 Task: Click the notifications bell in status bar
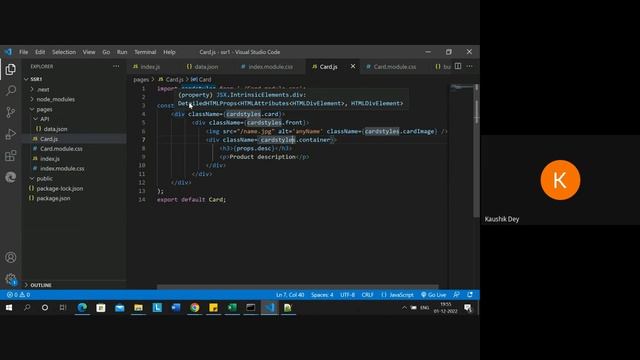click(x=470, y=295)
